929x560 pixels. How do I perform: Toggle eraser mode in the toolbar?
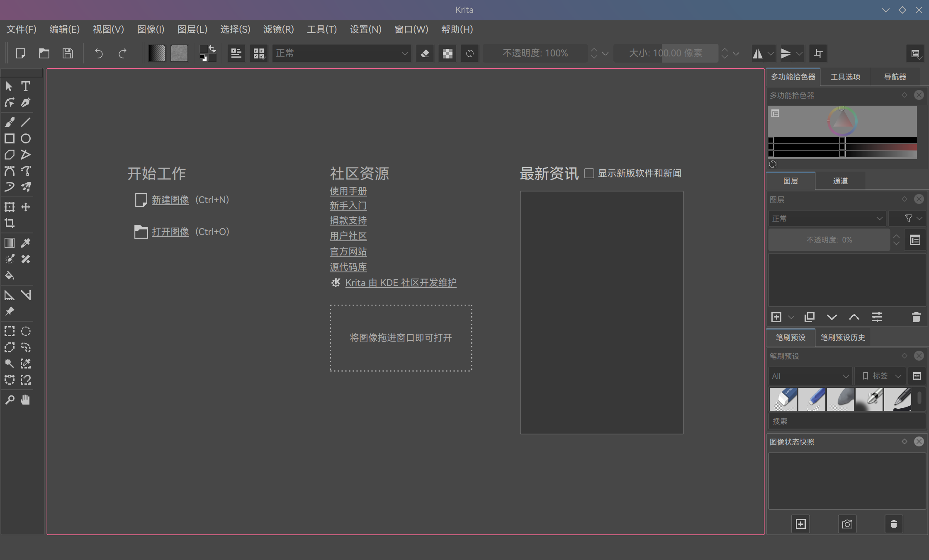424,53
